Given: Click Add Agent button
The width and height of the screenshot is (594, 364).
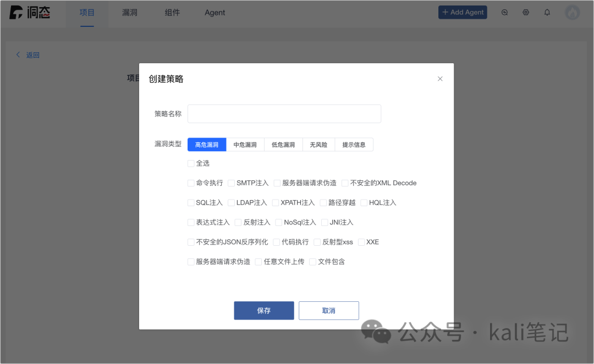Looking at the screenshot, I should tap(463, 13).
